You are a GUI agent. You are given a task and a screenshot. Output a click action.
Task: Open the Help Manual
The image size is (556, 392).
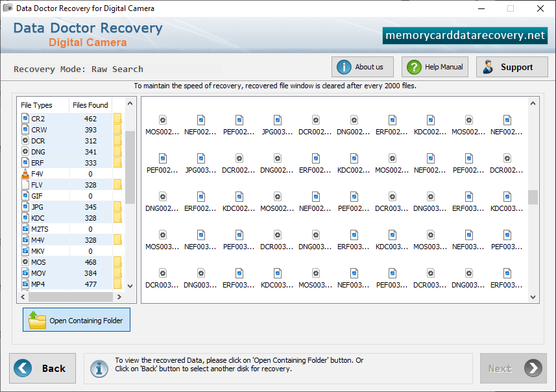(x=435, y=67)
